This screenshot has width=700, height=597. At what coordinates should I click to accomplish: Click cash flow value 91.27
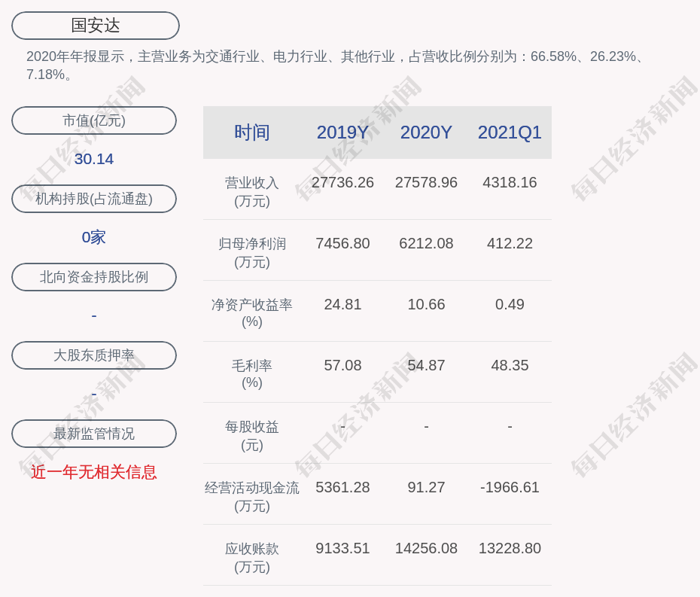426,487
